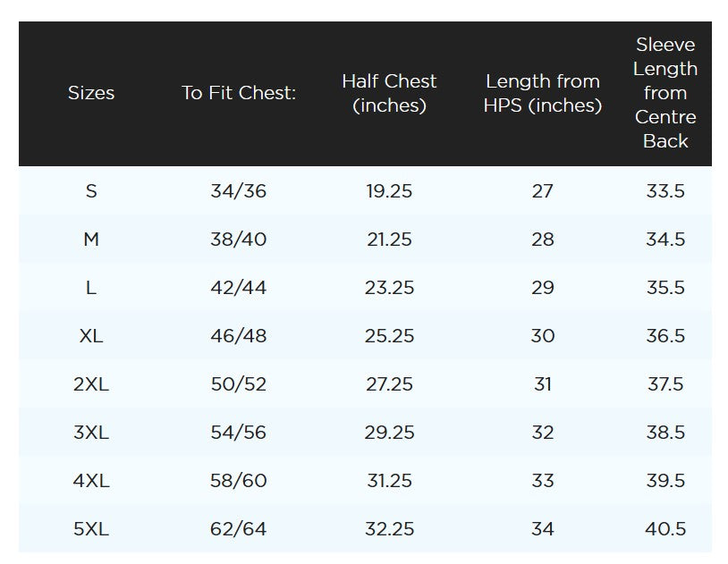This screenshot has width=728, height=564.
Task: Click the 35.5 sleeve length value
Action: [x=665, y=288]
